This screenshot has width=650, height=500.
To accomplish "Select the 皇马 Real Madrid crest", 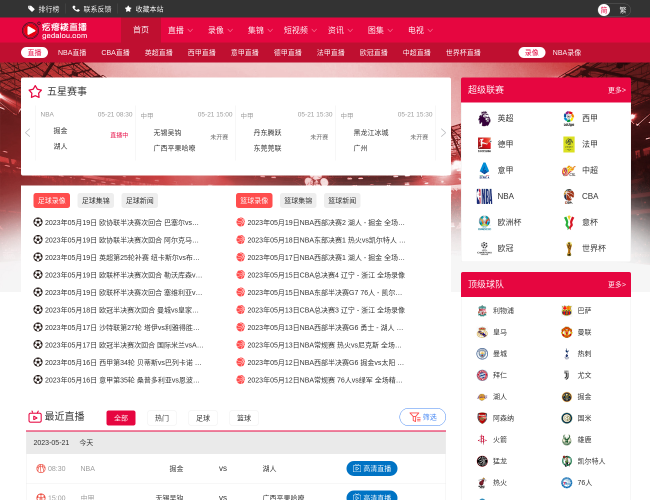I will [x=482, y=332].
